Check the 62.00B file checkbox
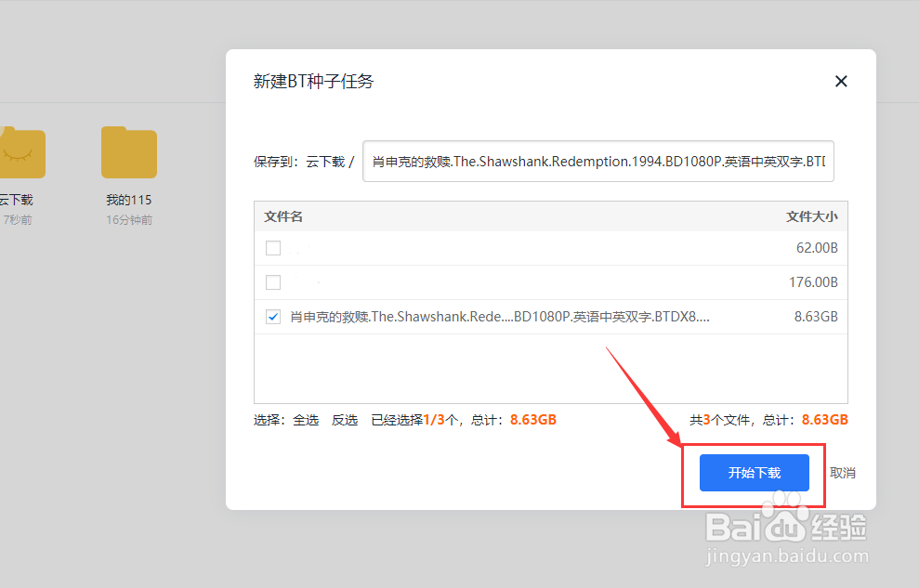The width and height of the screenshot is (919, 588). click(x=272, y=247)
